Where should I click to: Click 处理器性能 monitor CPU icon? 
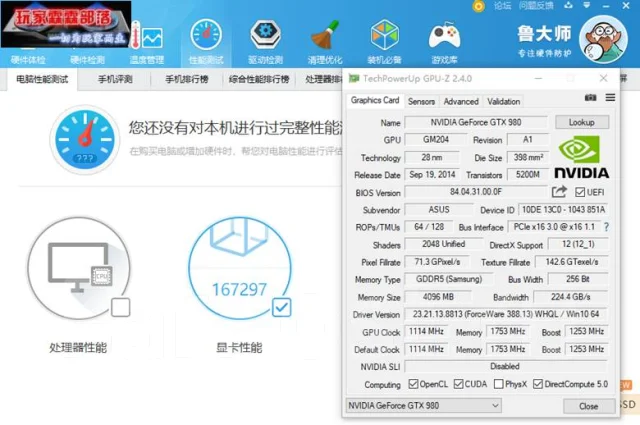click(x=79, y=268)
